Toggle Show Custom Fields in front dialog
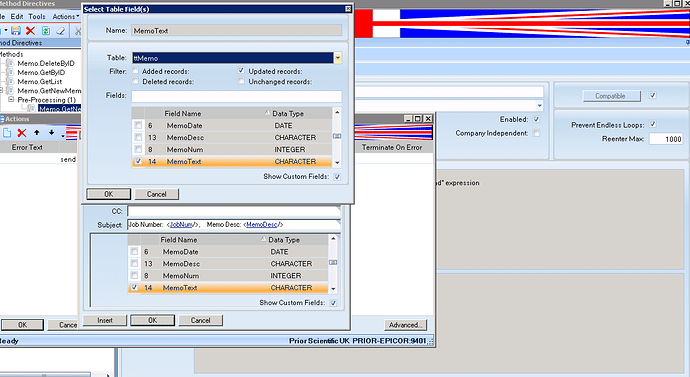The height and width of the screenshot is (377, 690). click(x=337, y=176)
